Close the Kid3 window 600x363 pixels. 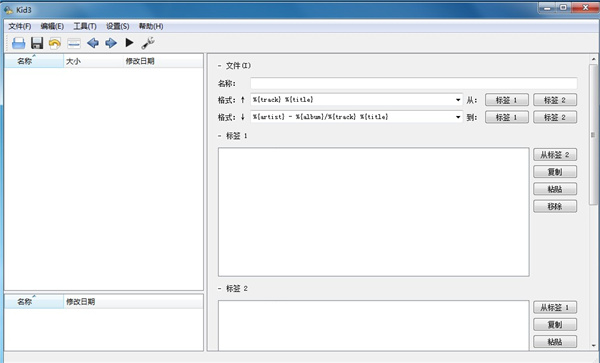tap(585, 8)
